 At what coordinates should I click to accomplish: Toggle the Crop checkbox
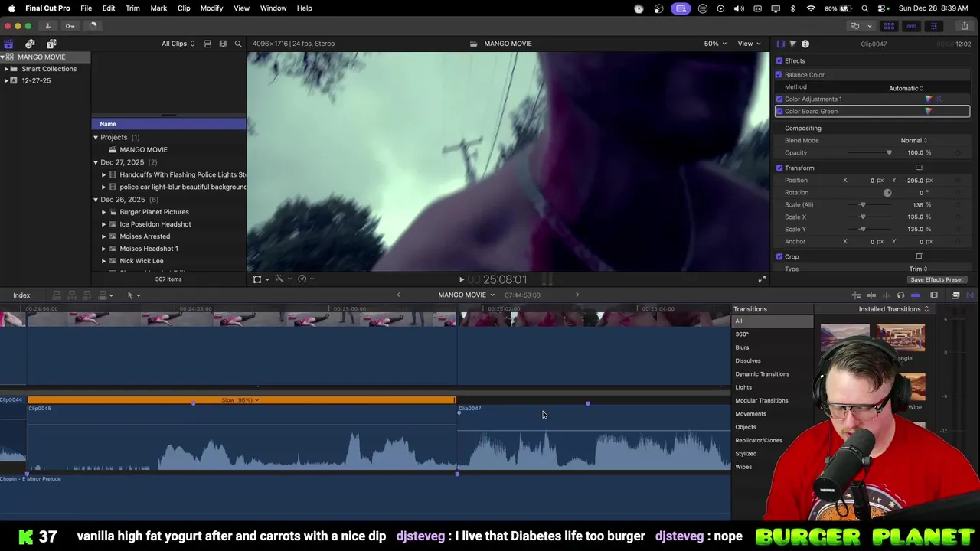point(779,256)
